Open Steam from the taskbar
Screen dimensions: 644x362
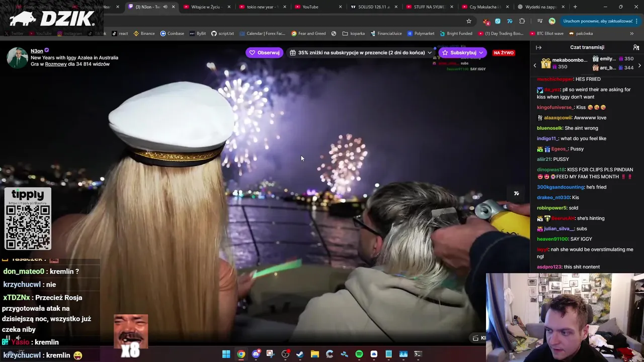(300, 354)
